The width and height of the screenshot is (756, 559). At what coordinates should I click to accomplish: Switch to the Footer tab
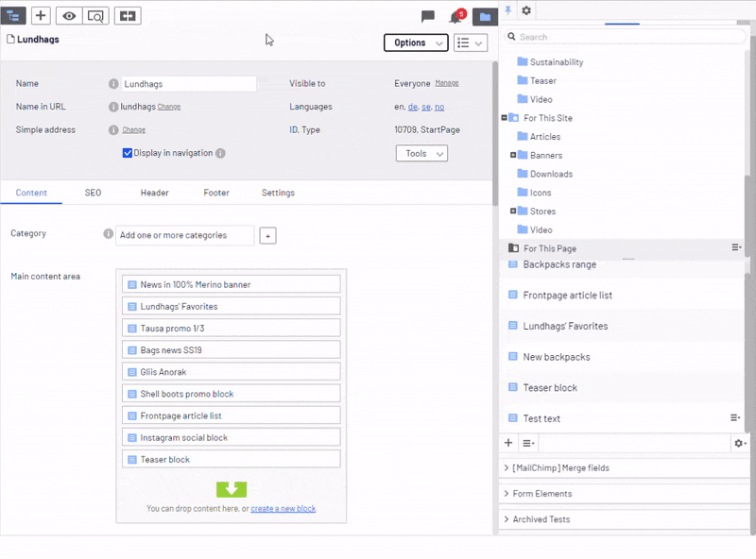point(216,193)
